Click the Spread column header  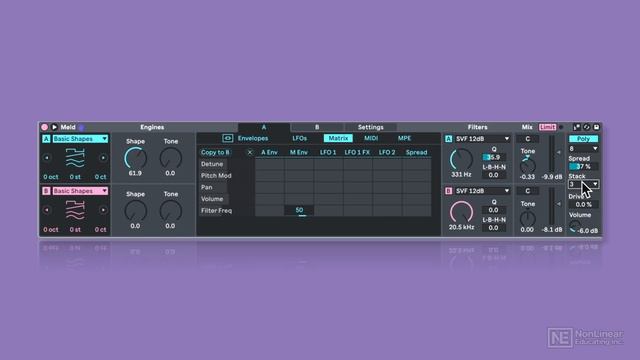coord(416,152)
